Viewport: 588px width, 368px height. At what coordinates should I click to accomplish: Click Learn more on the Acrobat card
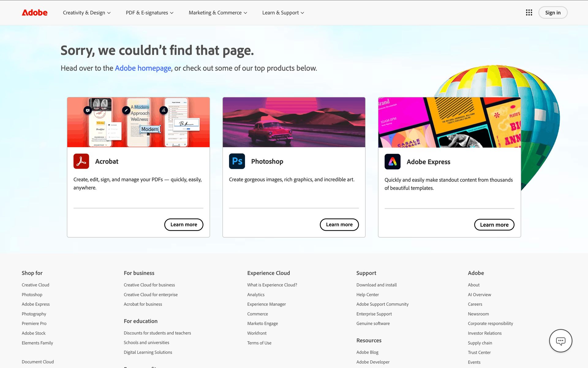[x=184, y=224]
